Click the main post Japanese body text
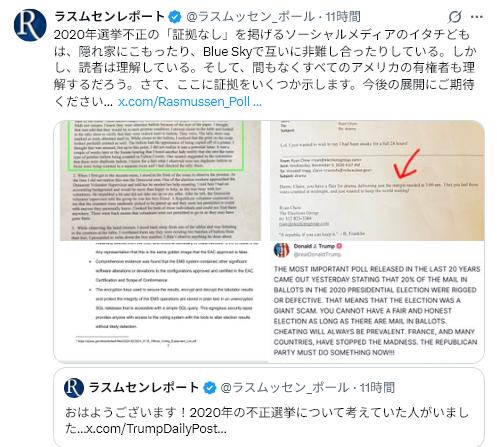Viewport: 497px width, 447px height. point(265,68)
